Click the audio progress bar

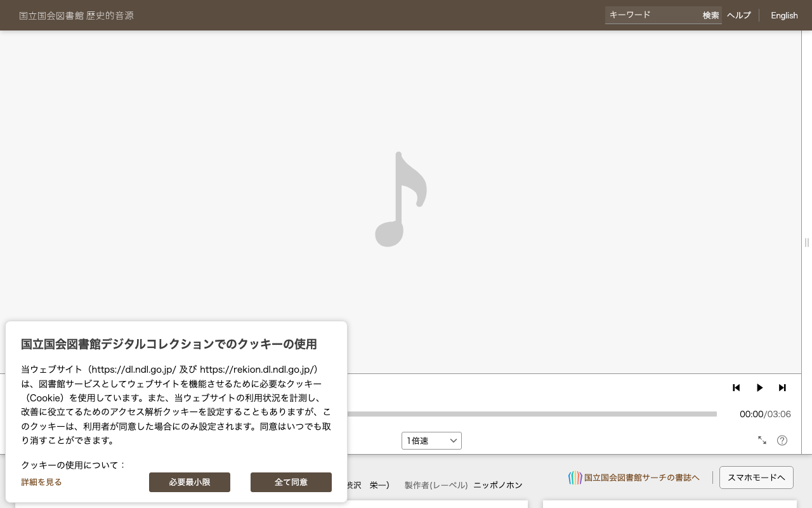[532, 414]
